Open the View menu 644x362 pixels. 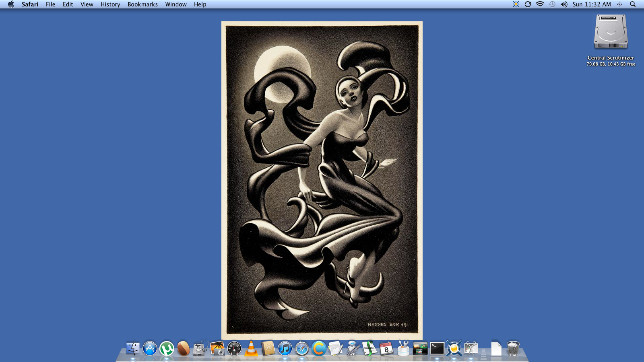point(87,4)
